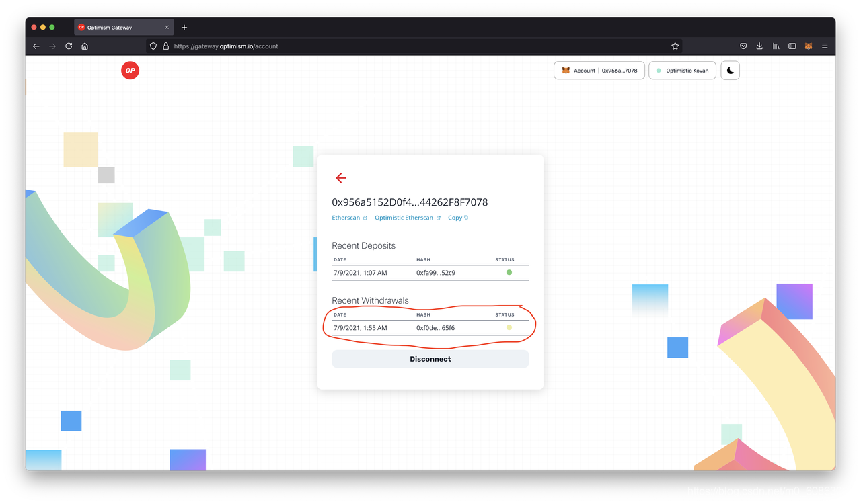Click the green full-screen window button
Screen dimensions: 861x504
52,27
